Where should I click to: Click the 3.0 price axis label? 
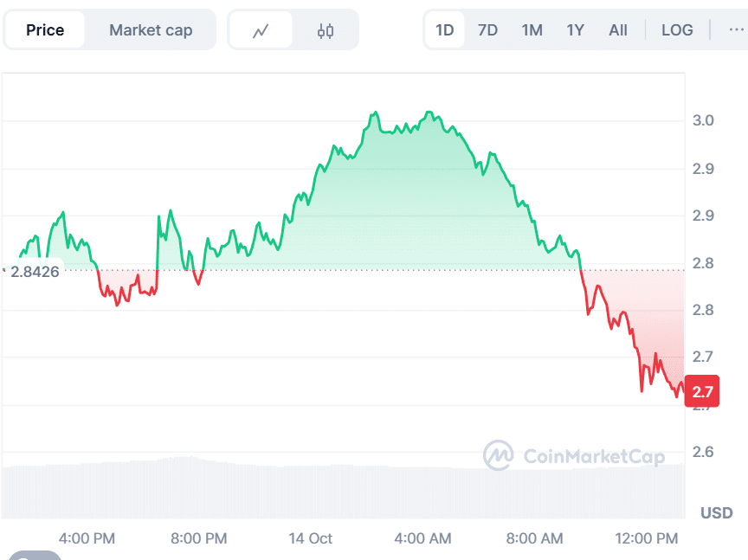pos(703,120)
